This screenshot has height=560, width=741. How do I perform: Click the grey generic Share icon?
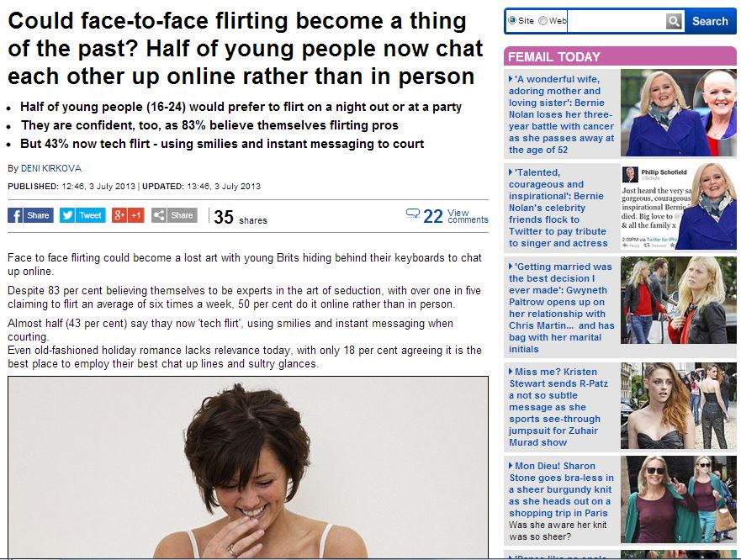click(x=159, y=215)
